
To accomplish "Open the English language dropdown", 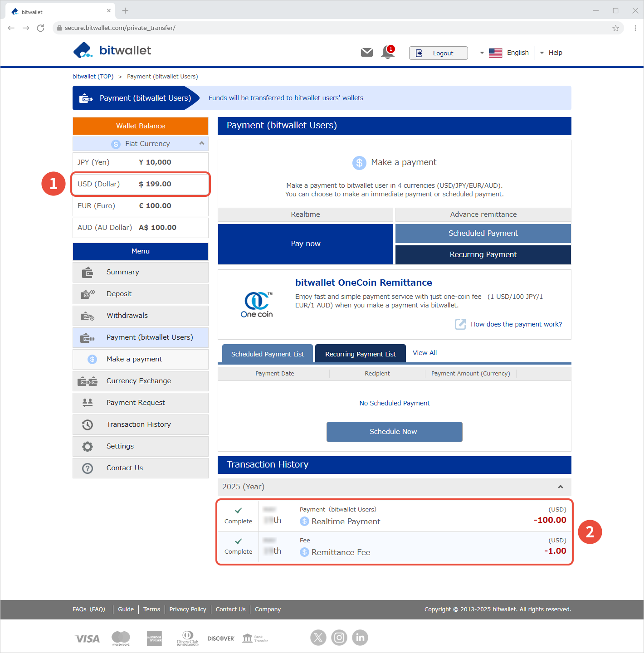I will (504, 53).
